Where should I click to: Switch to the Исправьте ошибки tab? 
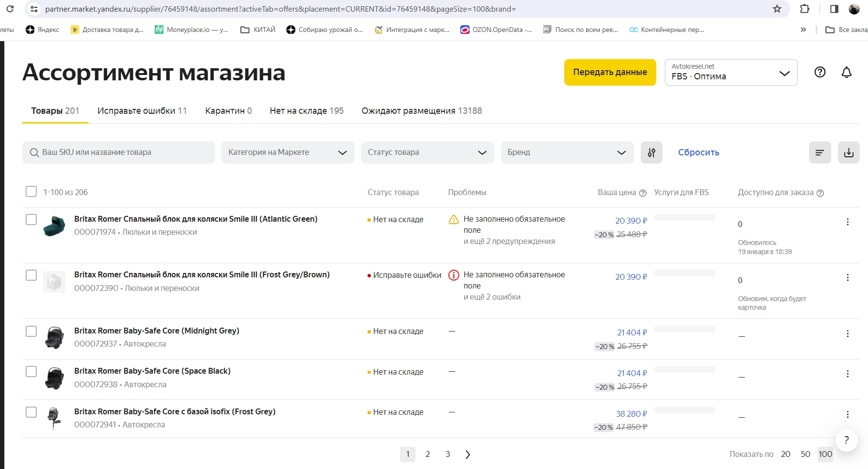142,111
